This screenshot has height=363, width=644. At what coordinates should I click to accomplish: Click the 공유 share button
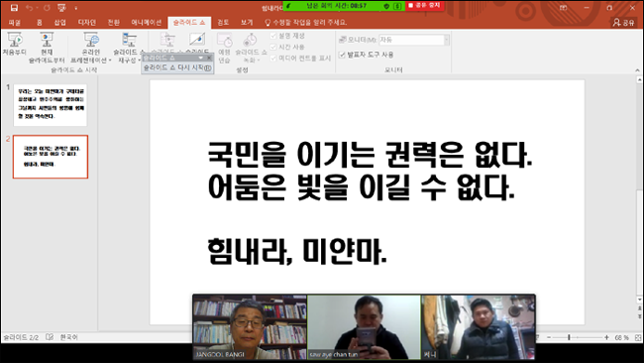pos(623,23)
